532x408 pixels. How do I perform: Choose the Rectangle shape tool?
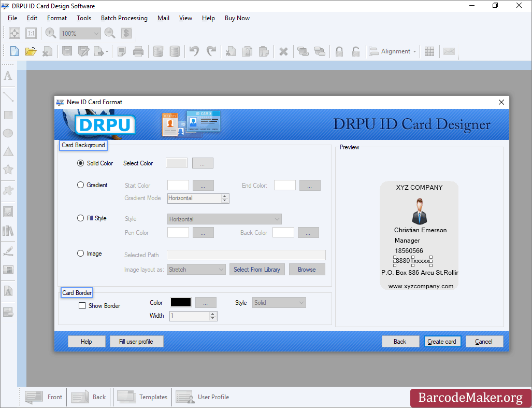click(8, 115)
